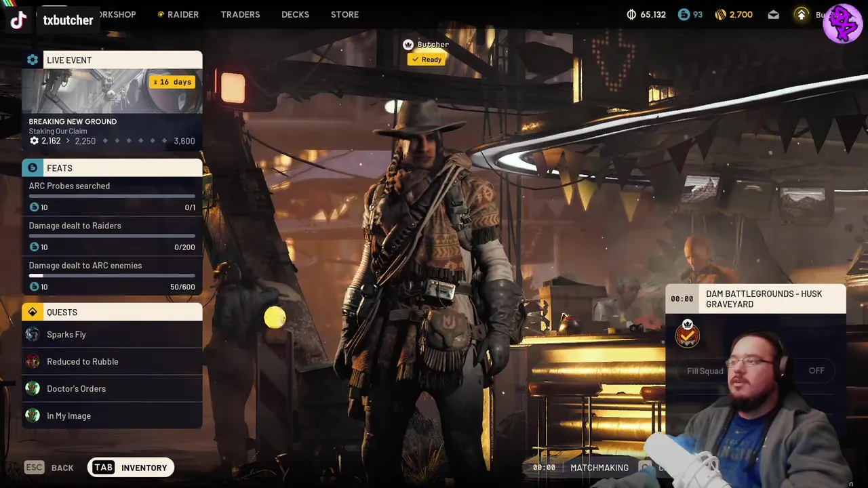Click the rank badge with checkmark
The width and height of the screenshot is (868, 488).
coord(687,334)
